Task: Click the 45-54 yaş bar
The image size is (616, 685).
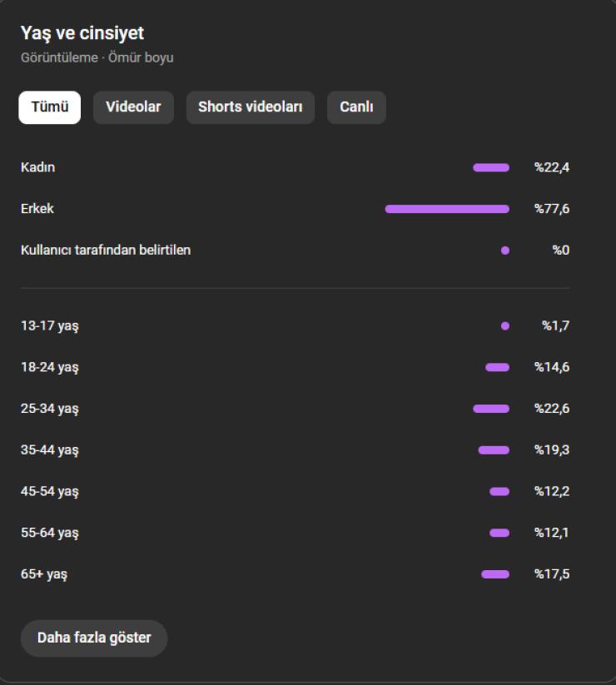Action: (x=499, y=492)
